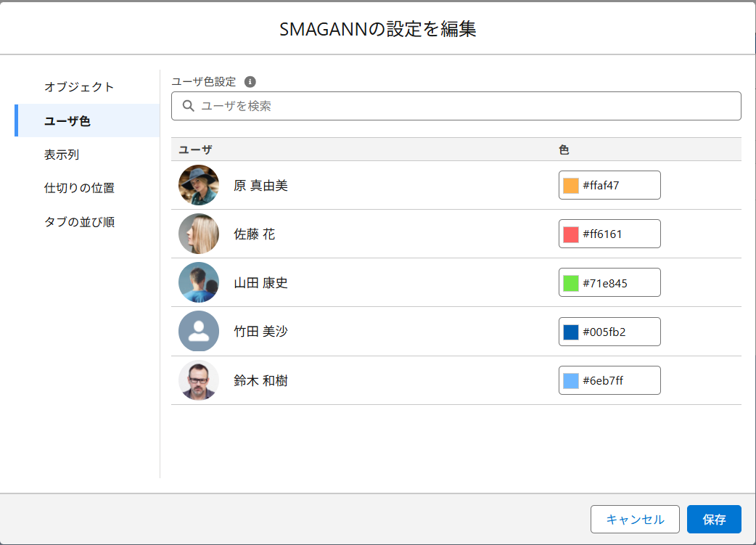Go to the タブの並び順 tab
This screenshot has height=545, width=756.
(x=79, y=222)
